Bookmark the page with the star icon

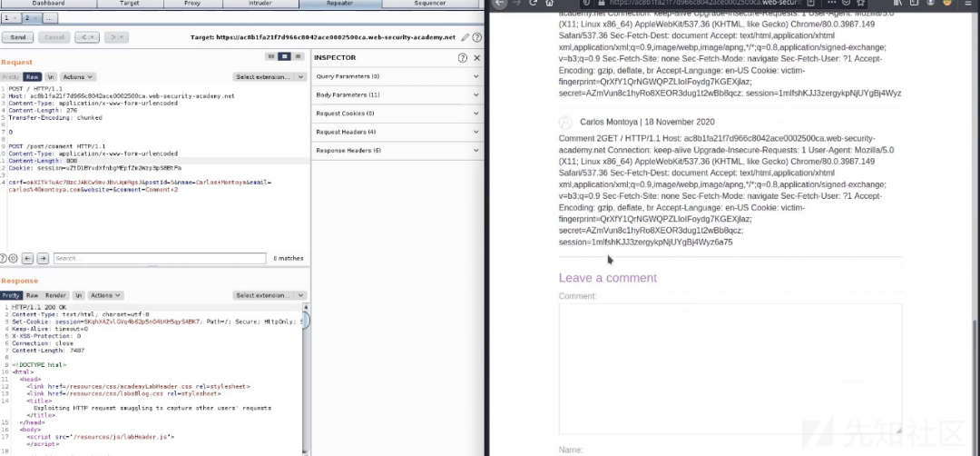[860, 3]
